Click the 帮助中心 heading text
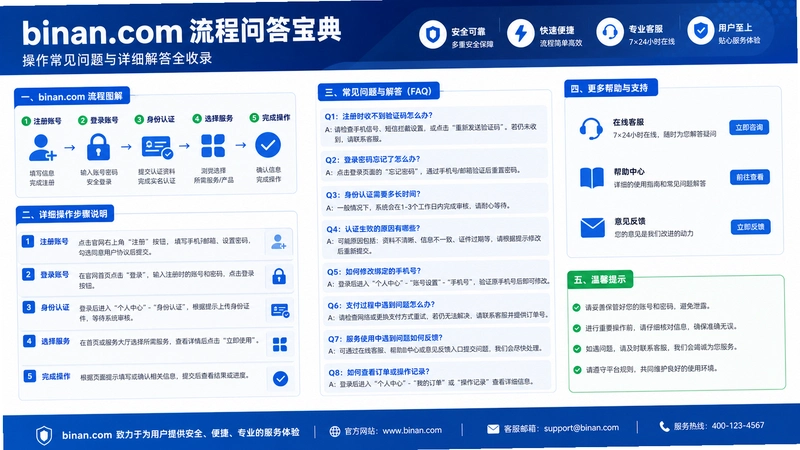This screenshot has width=800, height=450. tap(629, 172)
